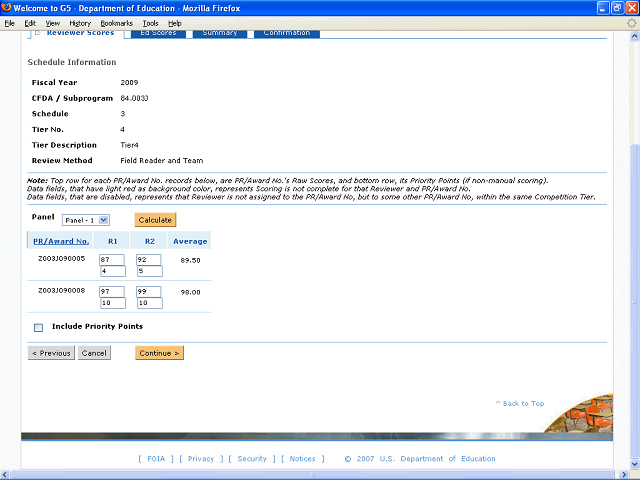This screenshot has height=480, width=640.
Task: Restore down the Firefox window
Action: [x=617, y=8]
